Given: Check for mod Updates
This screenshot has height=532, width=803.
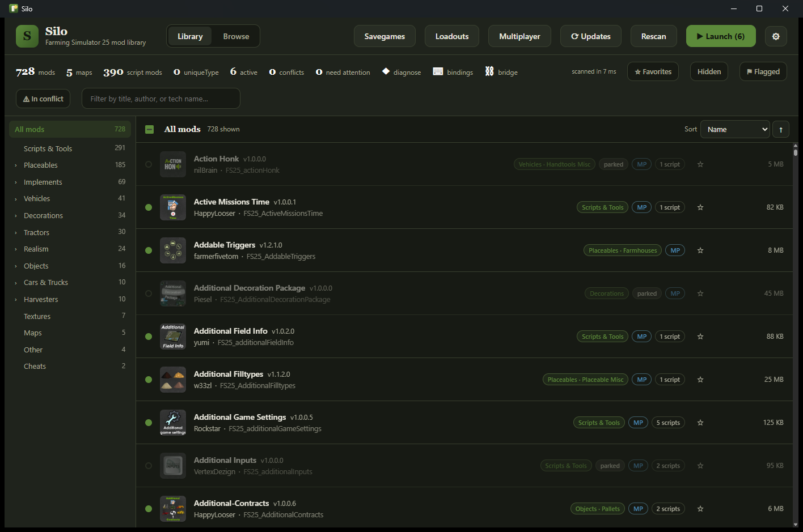Looking at the screenshot, I should coord(590,36).
